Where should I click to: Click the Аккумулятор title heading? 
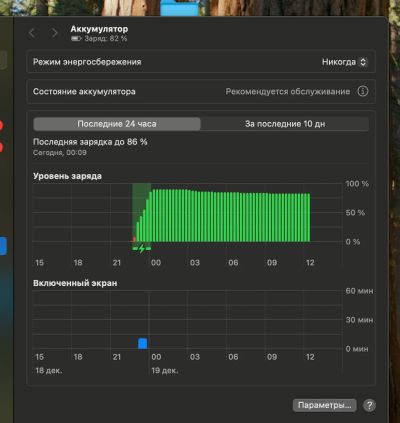pyautogui.click(x=99, y=29)
